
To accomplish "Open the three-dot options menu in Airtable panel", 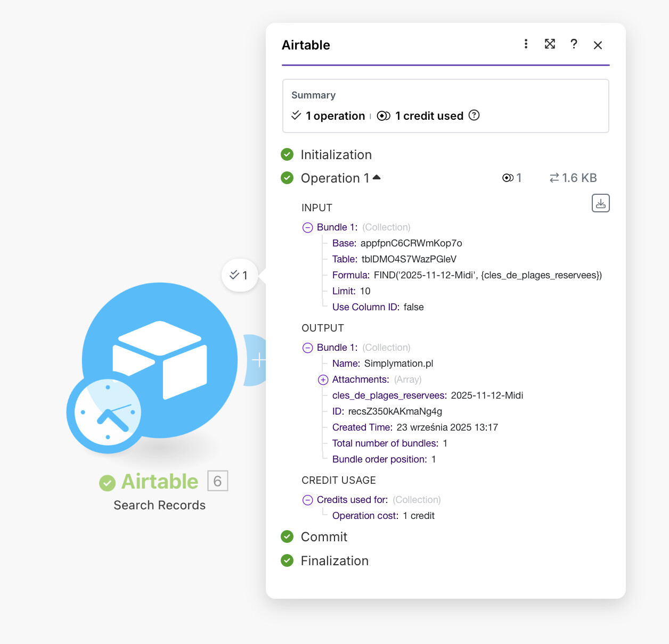I will (526, 44).
